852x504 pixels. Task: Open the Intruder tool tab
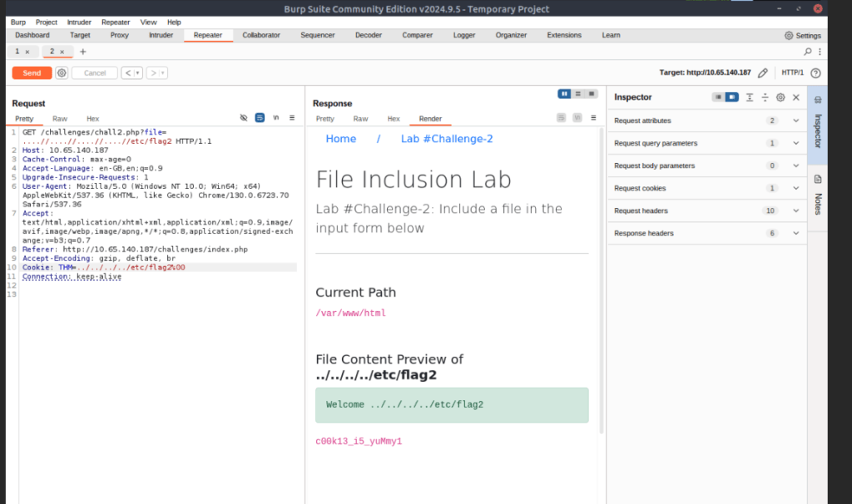[161, 35]
